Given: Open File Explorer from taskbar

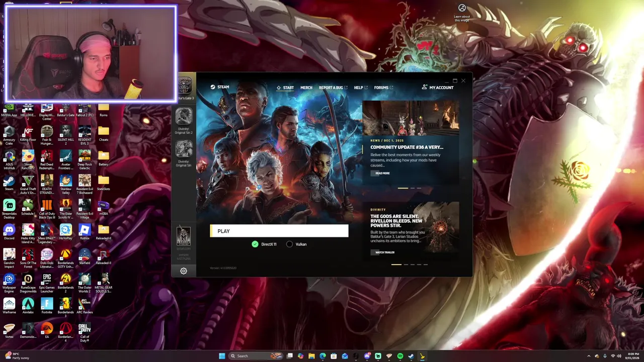Looking at the screenshot, I should click(x=311, y=356).
